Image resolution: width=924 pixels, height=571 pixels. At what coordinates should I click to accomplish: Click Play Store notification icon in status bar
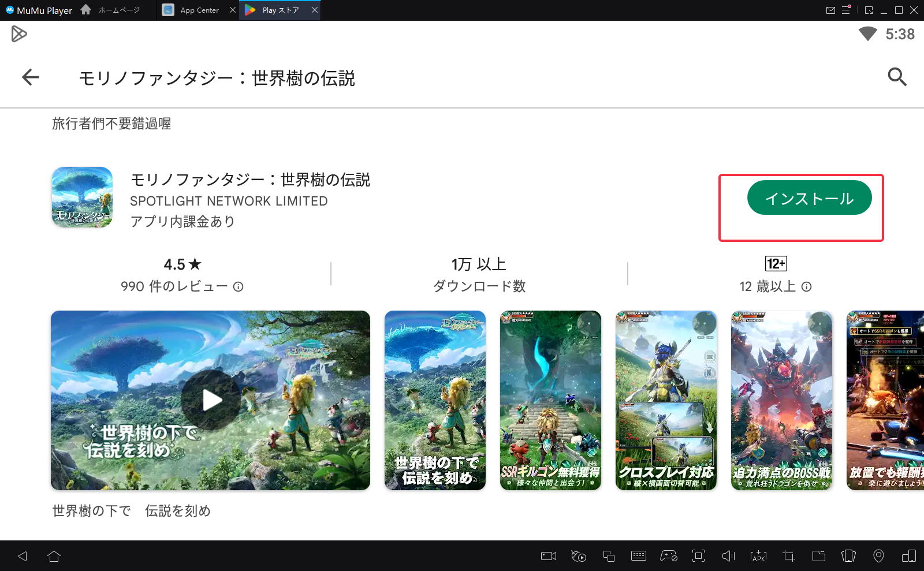tap(18, 34)
